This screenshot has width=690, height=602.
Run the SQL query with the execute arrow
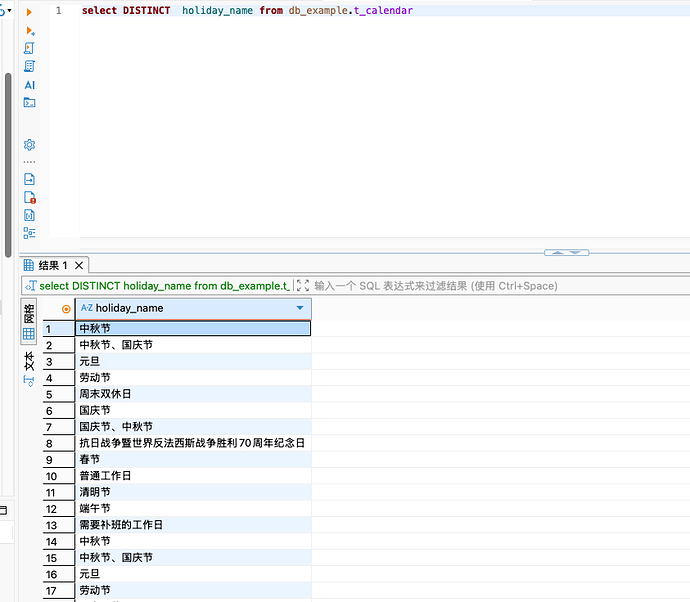[29, 11]
